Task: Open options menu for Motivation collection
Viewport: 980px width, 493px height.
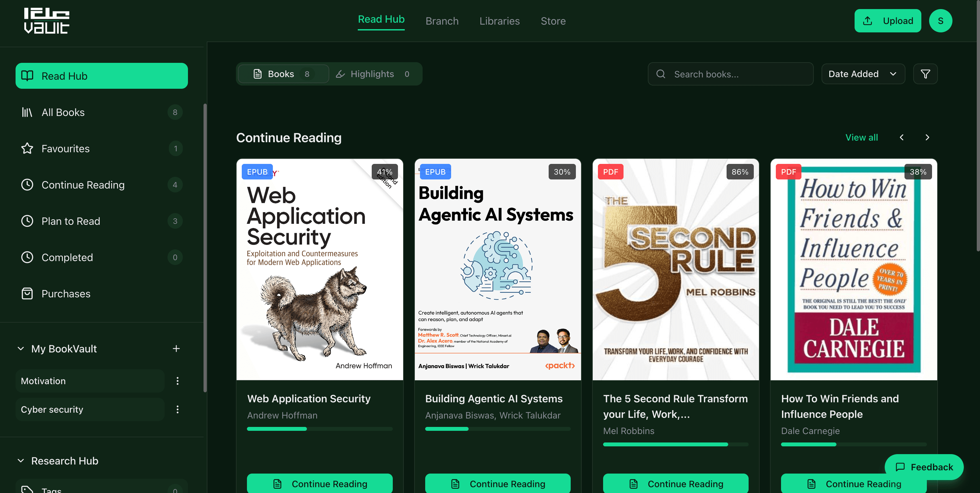Action: pos(177,381)
